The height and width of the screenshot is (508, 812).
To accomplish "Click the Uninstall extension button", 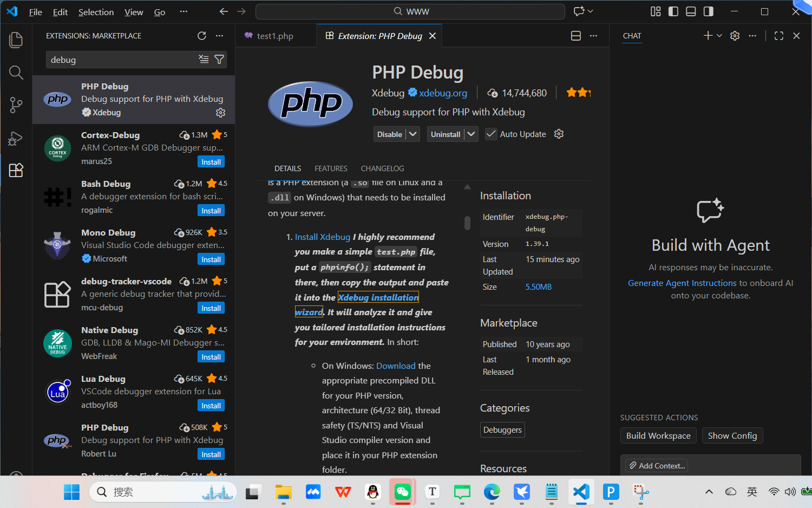I will [x=446, y=134].
